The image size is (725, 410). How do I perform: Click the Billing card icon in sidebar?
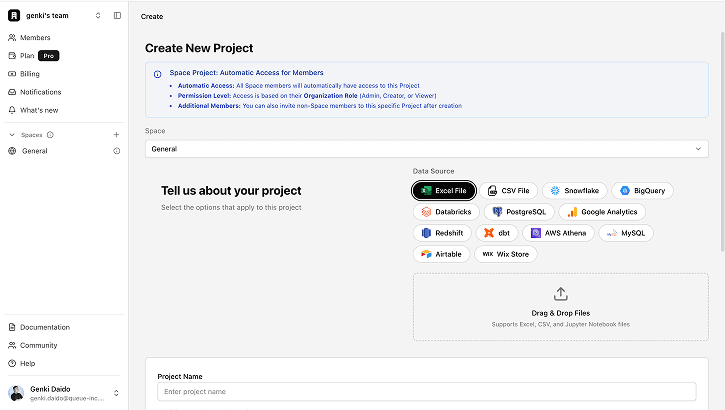[12, 74]
